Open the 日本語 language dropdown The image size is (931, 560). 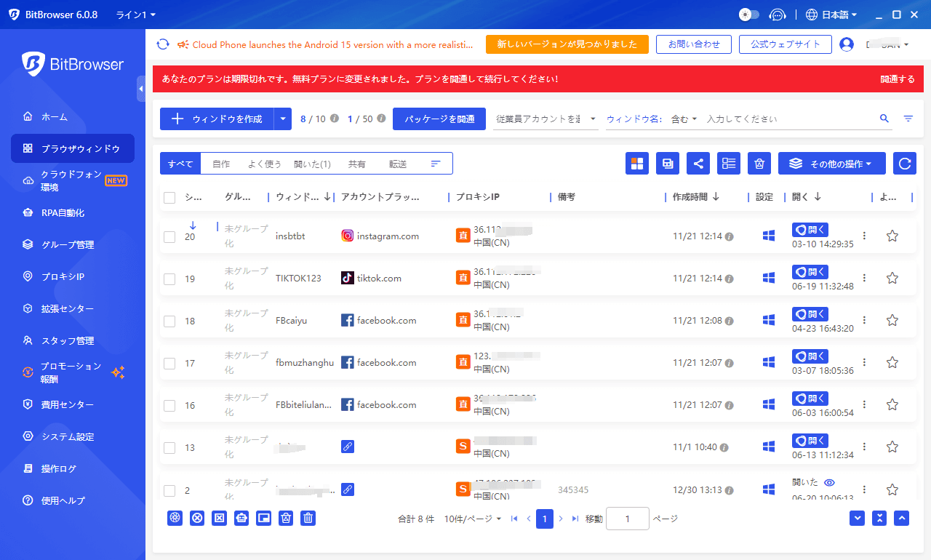(x=832, y=15)
